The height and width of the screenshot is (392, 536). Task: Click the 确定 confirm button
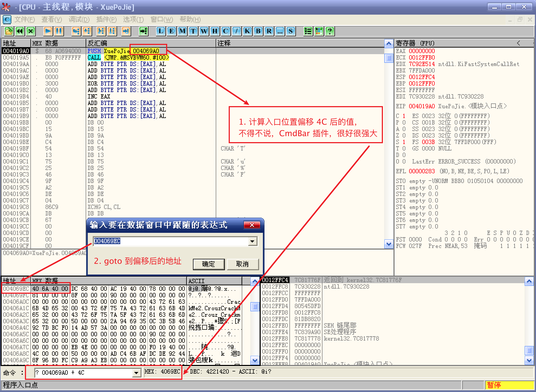208,264
